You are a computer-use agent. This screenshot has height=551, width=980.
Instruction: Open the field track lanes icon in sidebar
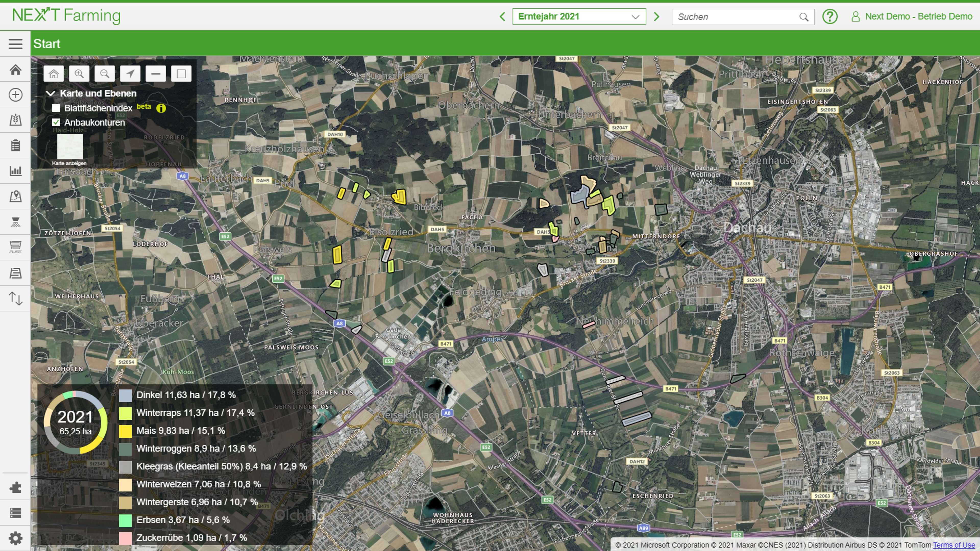click(x=15, y=273)
